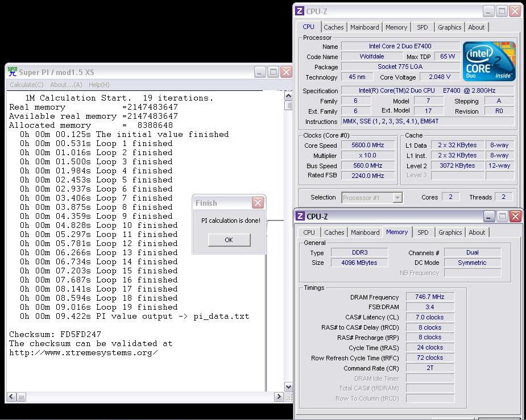Minimize the Super PI window

(260, 72)
